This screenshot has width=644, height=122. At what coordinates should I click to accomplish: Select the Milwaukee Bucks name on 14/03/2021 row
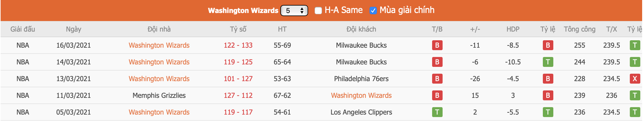pos(361,62)
